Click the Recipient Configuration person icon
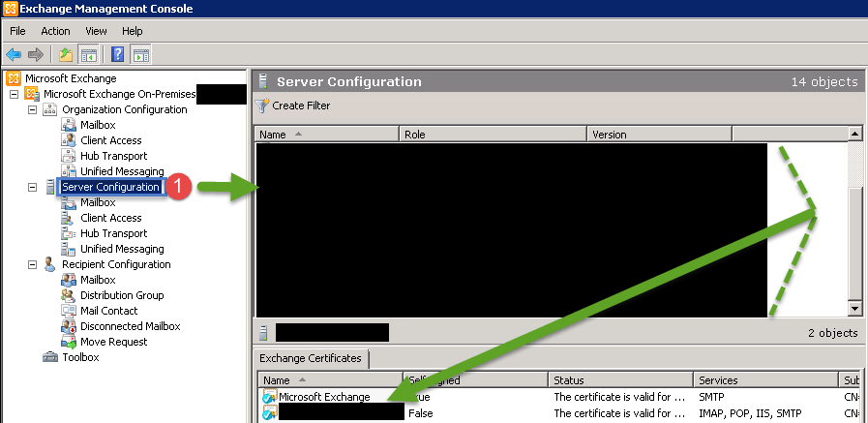 (x=49, y=264)
